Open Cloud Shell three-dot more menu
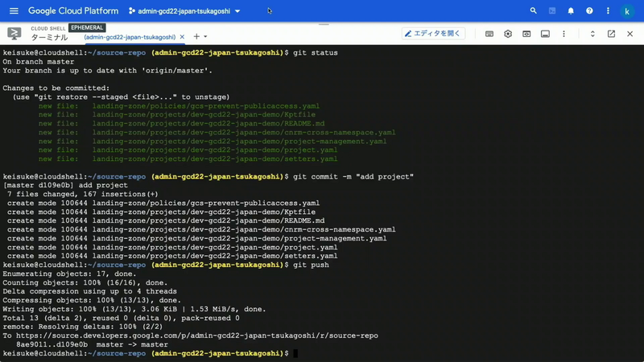This screenshot has height=362, width=644. coord(564,34)
